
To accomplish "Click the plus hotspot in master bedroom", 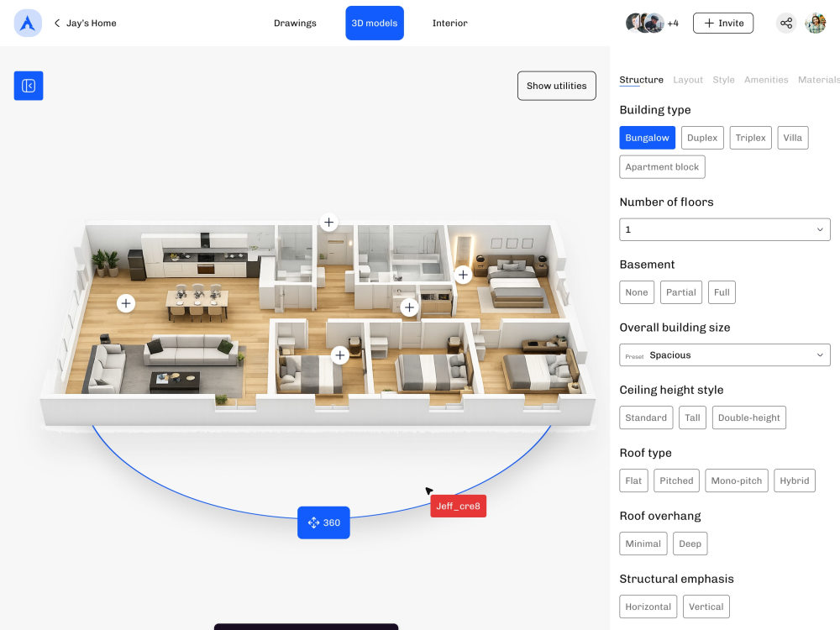I will click(463, 275).
